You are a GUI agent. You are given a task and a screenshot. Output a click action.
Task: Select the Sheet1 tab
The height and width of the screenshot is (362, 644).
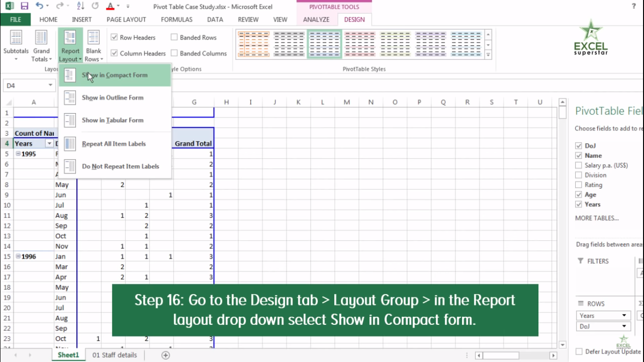pyautogui.click(x=68, y=355)
